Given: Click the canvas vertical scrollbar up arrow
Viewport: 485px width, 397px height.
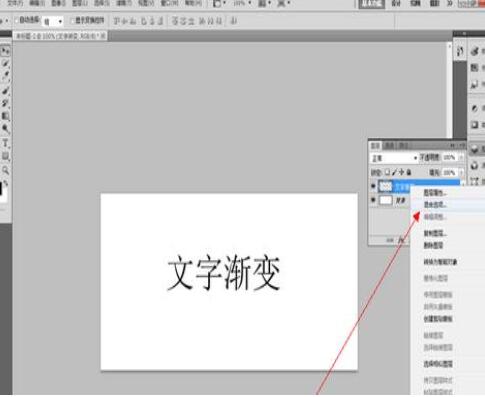Looking at the screenshot, I should click(449, 46).
